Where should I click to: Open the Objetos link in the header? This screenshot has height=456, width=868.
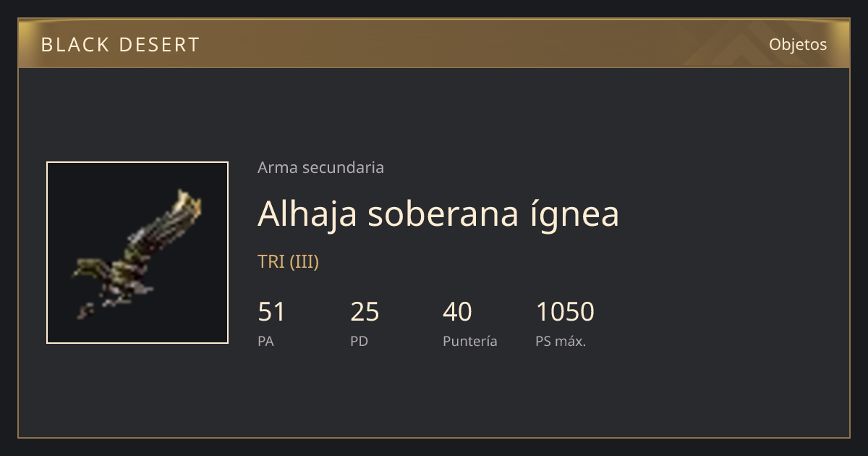click(798, 44)
